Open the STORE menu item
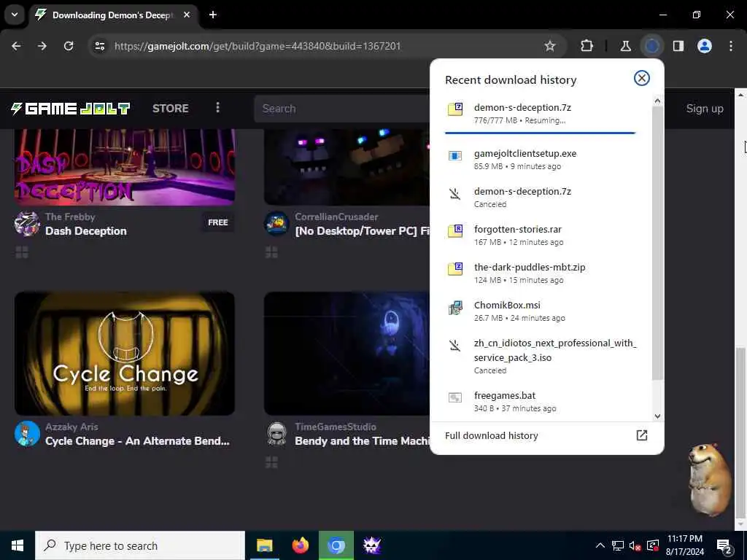This screenshot has height=560, width=747. coord(171,109)
